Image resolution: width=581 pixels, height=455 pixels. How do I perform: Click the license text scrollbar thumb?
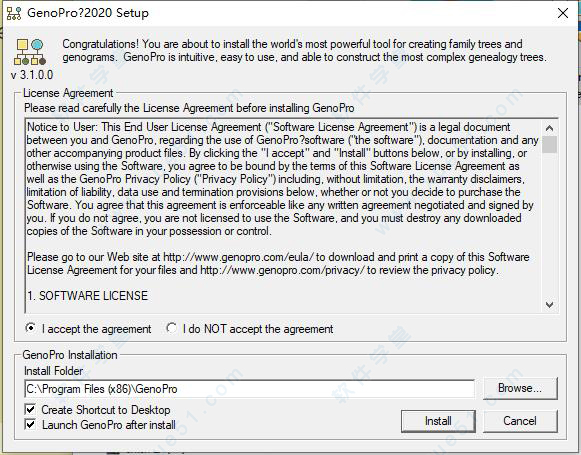(x=550, y=145)
